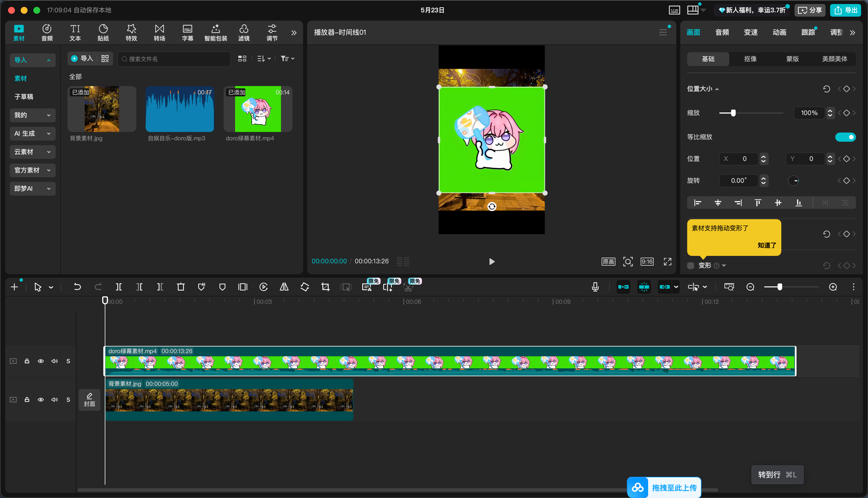Click the timeline zoom out icon

click(x=750, y=287)
